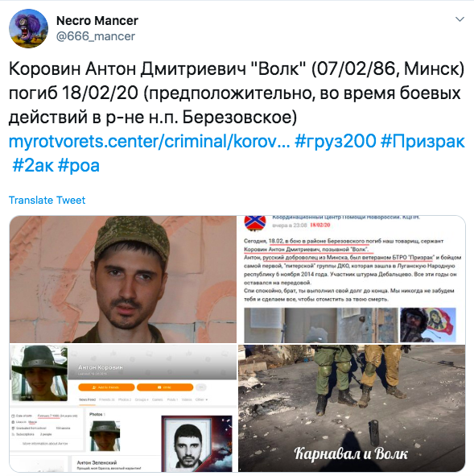The image size is (474, 476).
Task: Select the News Feed tab in profile
Action: 88,399
